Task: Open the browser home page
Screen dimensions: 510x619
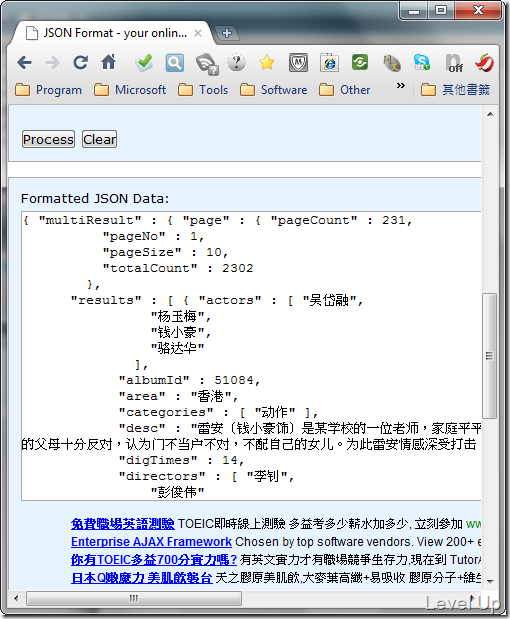Action: click(x=109, y=62)
